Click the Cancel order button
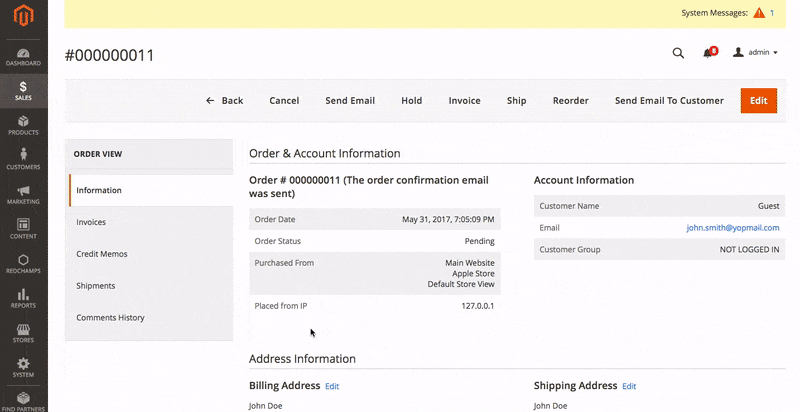 pyautogui.click(x=284, y=100)
